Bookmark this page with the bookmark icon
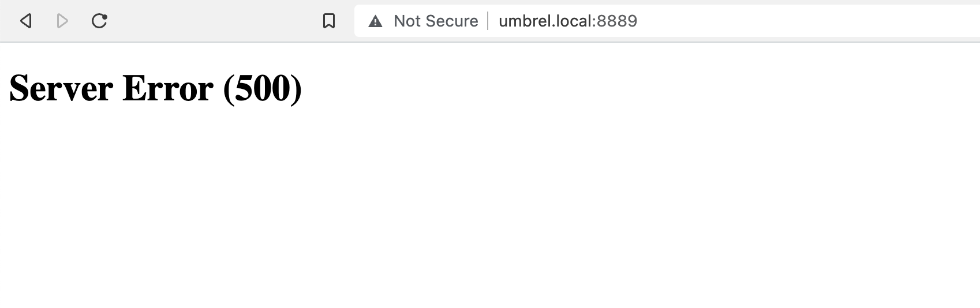This screenshot has height=308, width=980. [x=329, y=21]
